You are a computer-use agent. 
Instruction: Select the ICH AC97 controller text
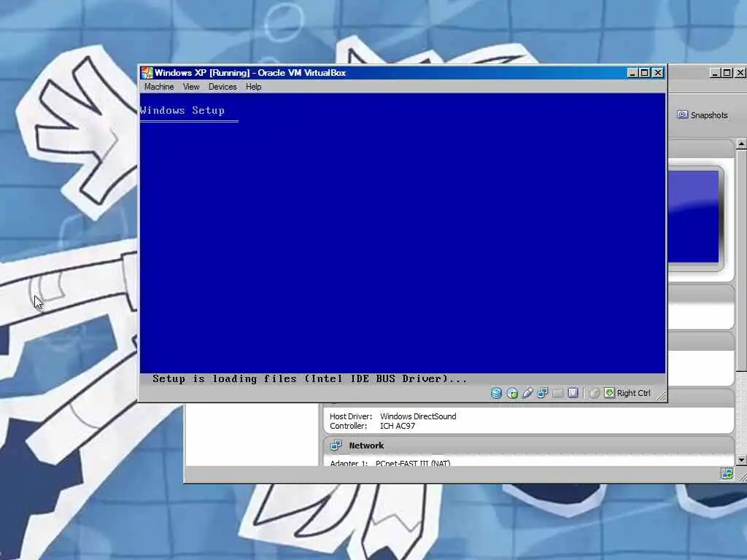tap(398, 426)
